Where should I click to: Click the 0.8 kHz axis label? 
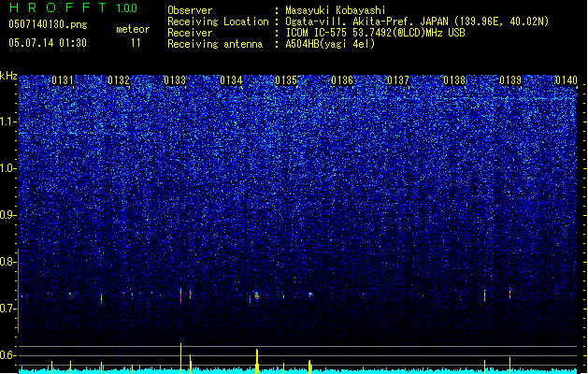click(x=7, y=262)
